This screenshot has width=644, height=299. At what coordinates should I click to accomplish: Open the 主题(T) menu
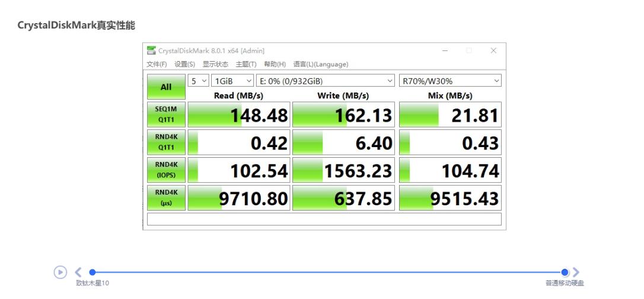(246, 64)
